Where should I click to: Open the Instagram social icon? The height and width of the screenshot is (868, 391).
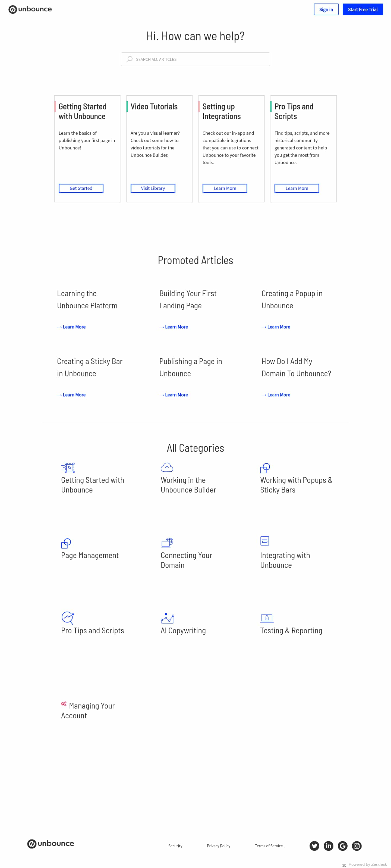(357, 846)
